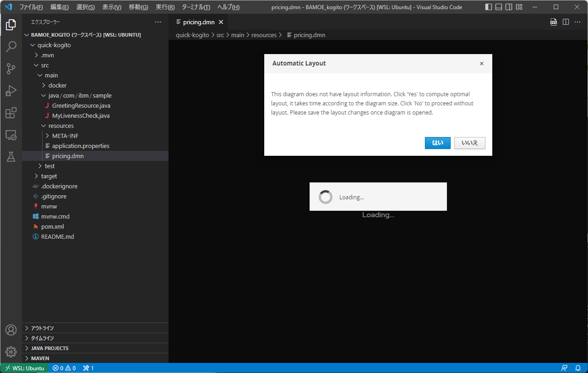
Task: Open GreetingResource.java file
Action: (x=95, y=105)
